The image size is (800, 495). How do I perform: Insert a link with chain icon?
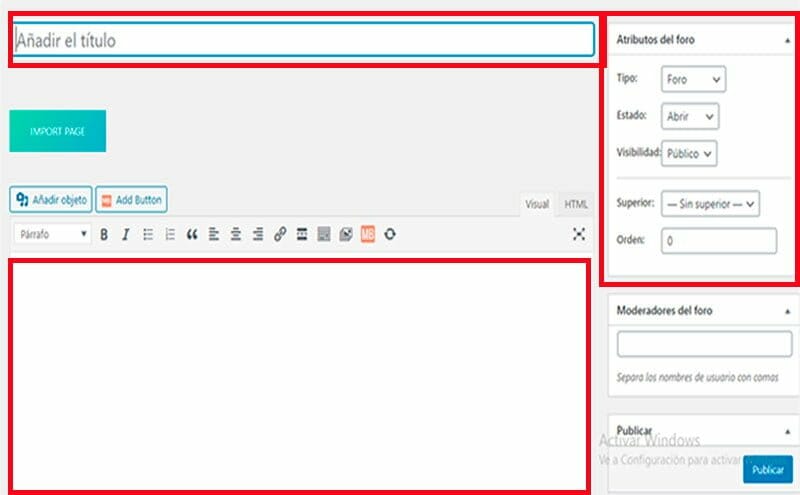(280, 234)
